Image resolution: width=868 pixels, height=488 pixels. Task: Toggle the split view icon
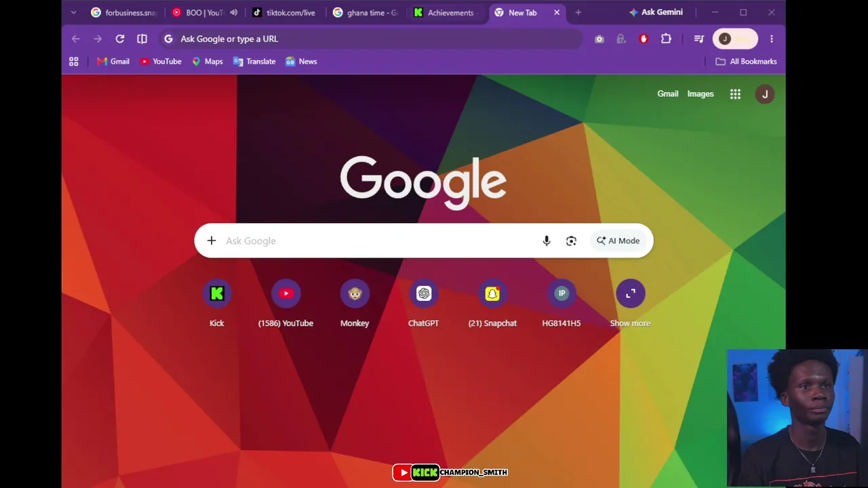click(x=142, y=39)
